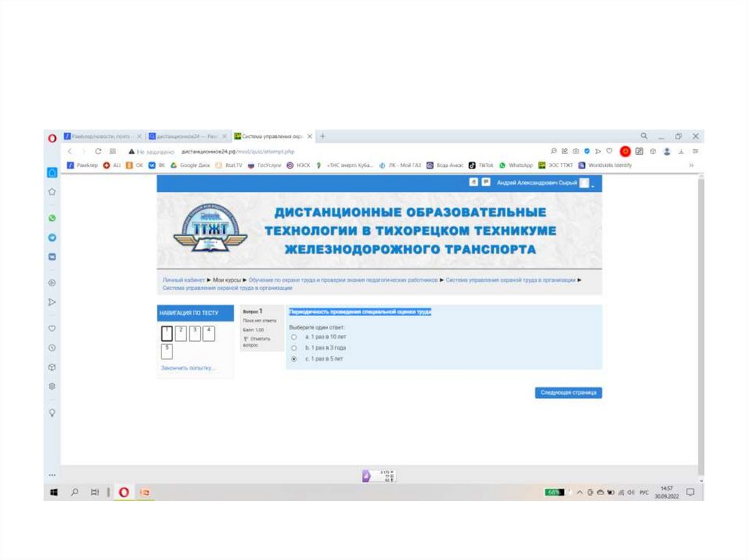Click the taskbar volume speaker icon
The image size is (748, 560).
pos(630,492)
